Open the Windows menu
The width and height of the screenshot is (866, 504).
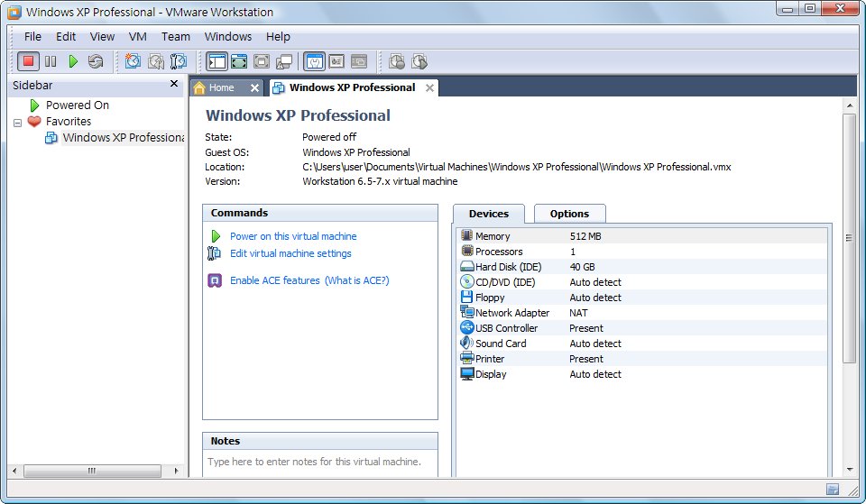228,36
